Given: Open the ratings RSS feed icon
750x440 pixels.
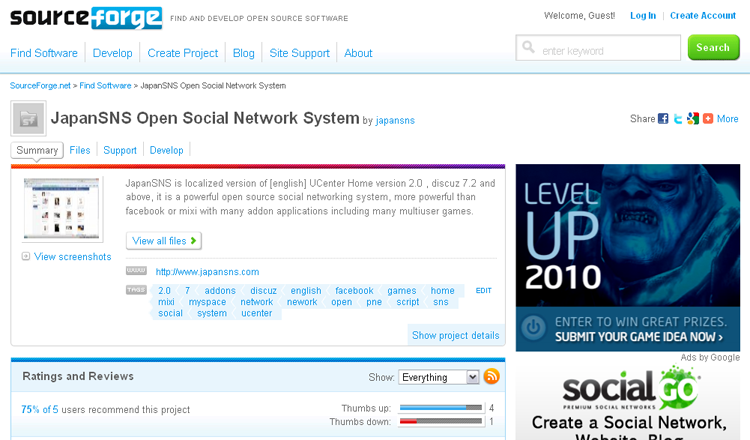Looking at the screenshot, I should click(491, 377).
